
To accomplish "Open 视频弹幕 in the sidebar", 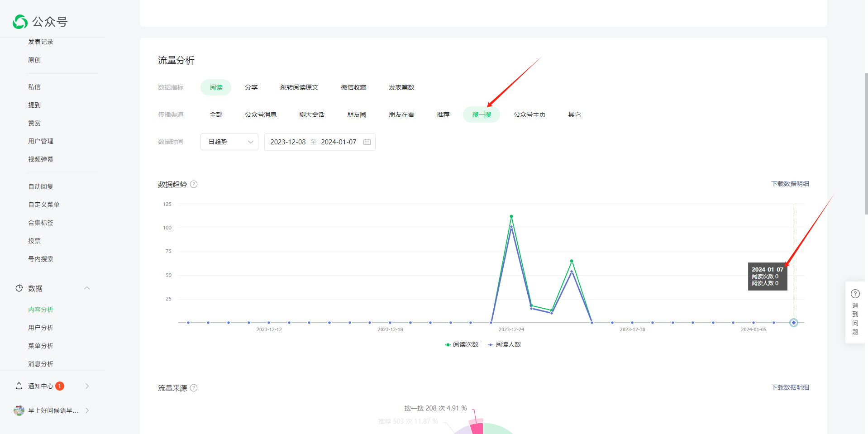I will [41, 159].
